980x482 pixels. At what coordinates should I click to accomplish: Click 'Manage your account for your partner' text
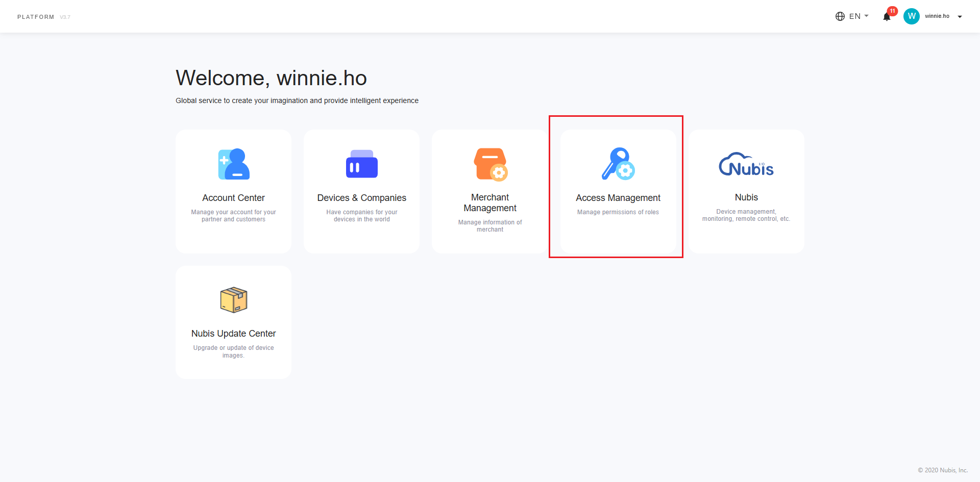[x=234, y=216]
